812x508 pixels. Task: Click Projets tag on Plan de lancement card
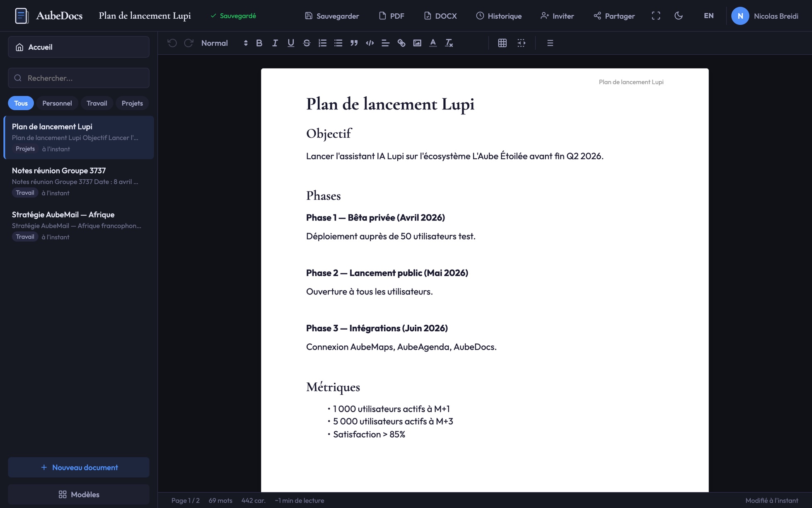(x=25, y=148)
